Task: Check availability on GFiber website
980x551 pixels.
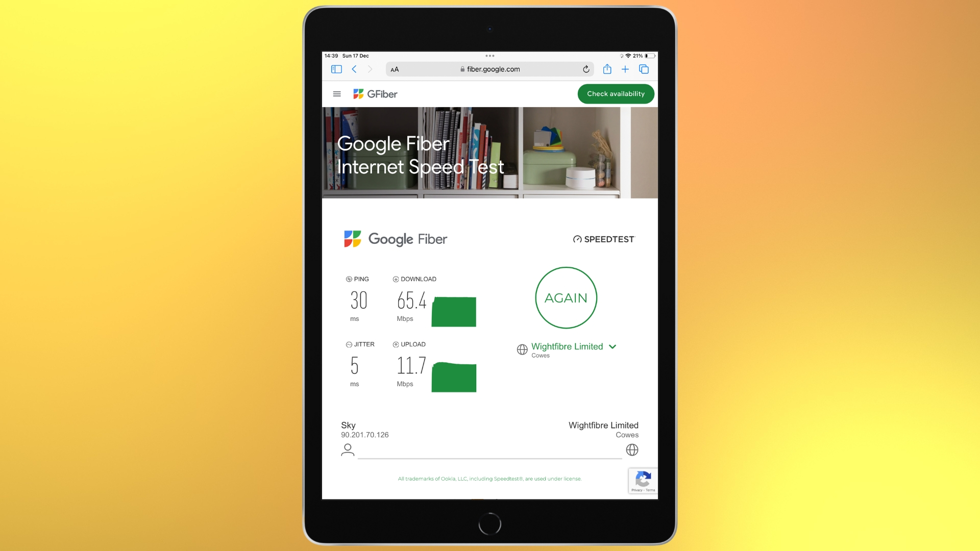Action: (x=615, y=93)
